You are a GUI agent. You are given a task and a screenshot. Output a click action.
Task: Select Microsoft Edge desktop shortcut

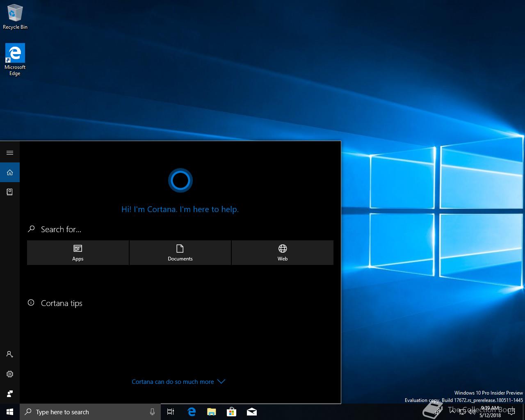[15, 60]
